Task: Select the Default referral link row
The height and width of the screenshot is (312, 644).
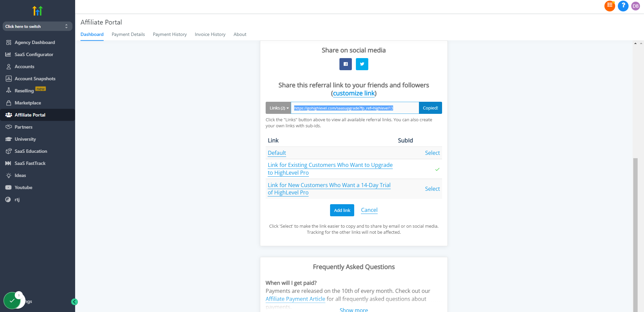Action: click(x=432, y=153)
